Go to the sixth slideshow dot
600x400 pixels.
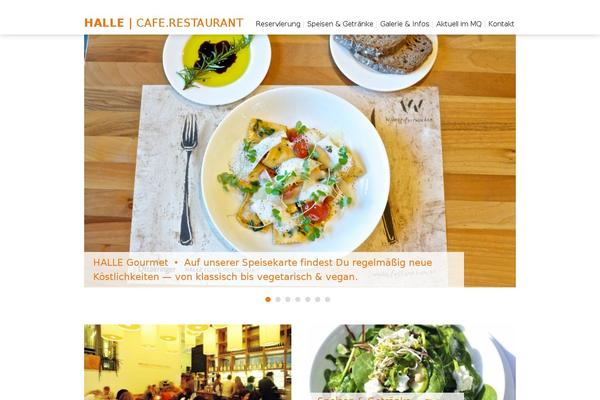pyautogui.click(x=318, y=299)
